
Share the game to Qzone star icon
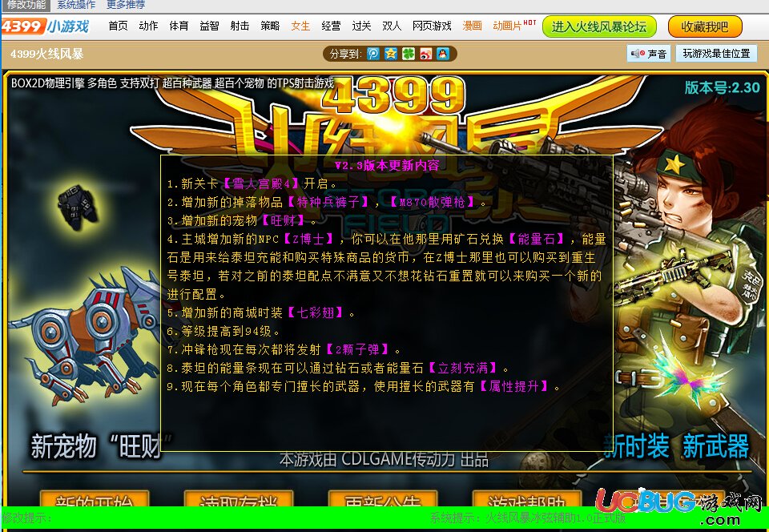[x=391, y=54]
